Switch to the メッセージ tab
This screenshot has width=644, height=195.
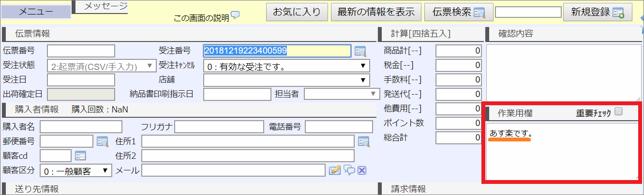[105, 6]
